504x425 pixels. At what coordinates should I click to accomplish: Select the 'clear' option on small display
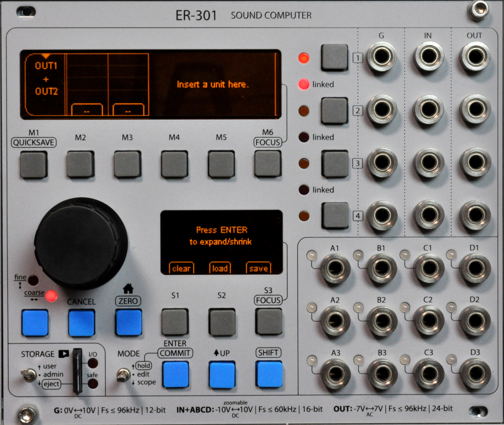tap(181, 268)
